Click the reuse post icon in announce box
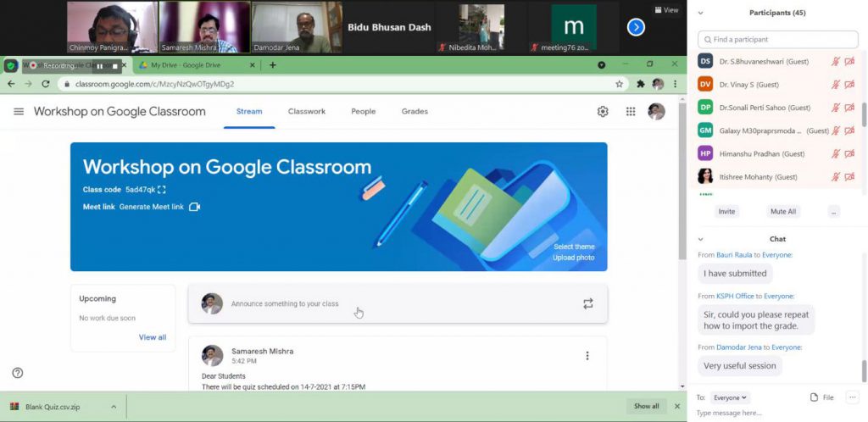This screenshot has width=868, height=422. [588, 303]
